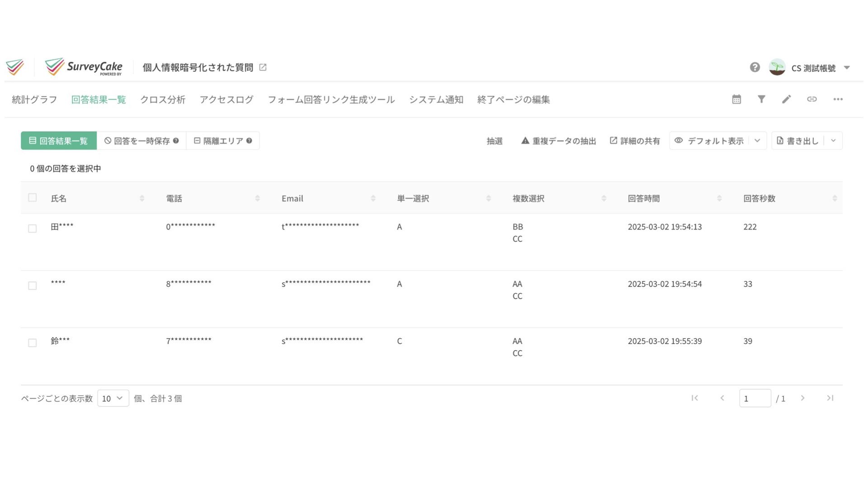This screenshot has width=868, height=488.
Task: Check the row for 鈴***
Action: pos(32,343)
